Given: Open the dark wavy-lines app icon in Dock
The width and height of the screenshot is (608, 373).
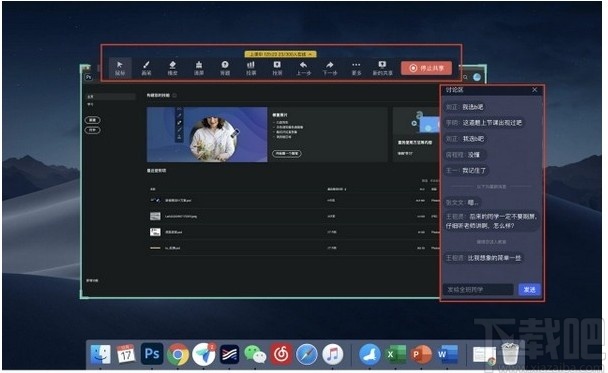Looking at the screenshot, I should pyautogui.click(x=229, y=354).
